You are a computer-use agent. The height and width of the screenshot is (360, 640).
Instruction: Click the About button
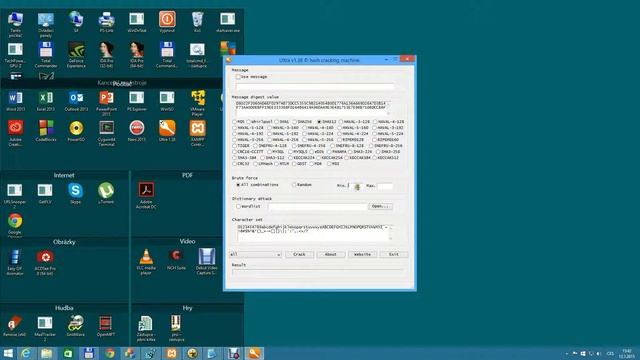(330, 254)
